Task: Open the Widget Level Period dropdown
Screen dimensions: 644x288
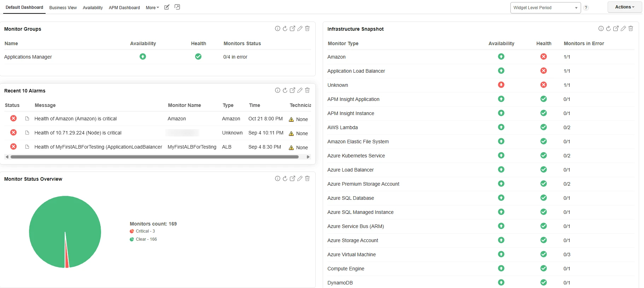Action: [x=545, y=8]
